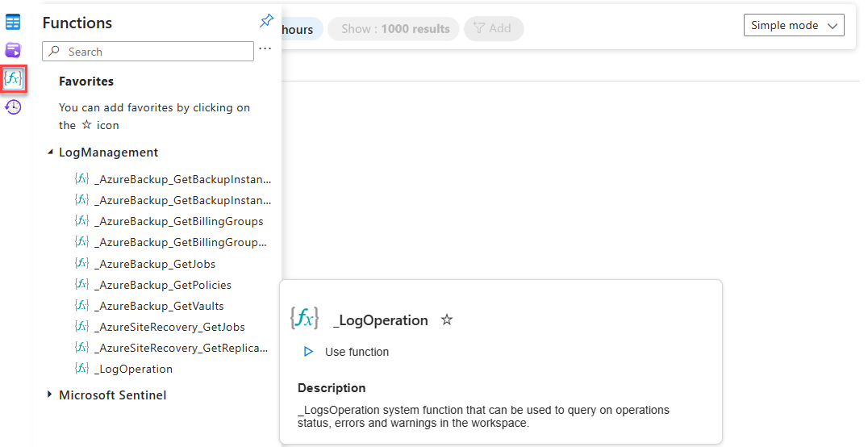Click the Use function play icon
The width and height of the screenshot is (868, 447).
[308, 352]
